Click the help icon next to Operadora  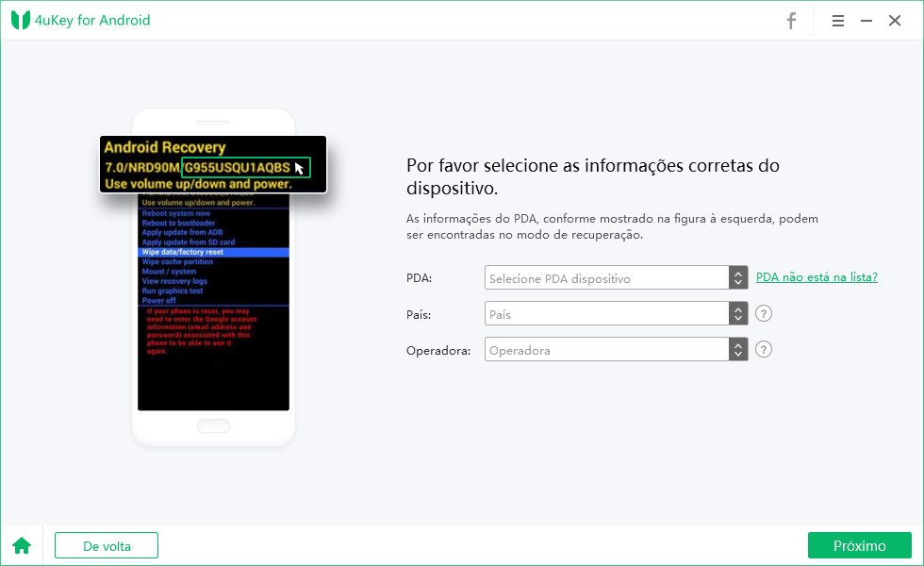764,349
